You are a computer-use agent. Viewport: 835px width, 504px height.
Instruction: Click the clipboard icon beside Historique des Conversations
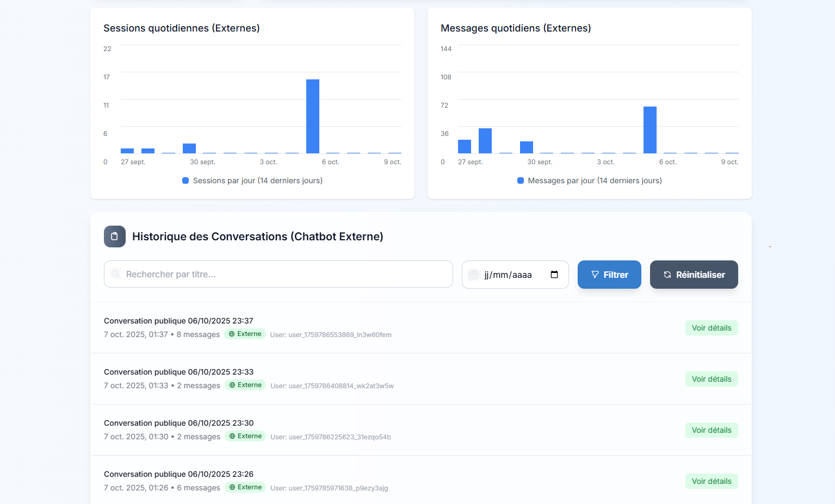(114, 237)
